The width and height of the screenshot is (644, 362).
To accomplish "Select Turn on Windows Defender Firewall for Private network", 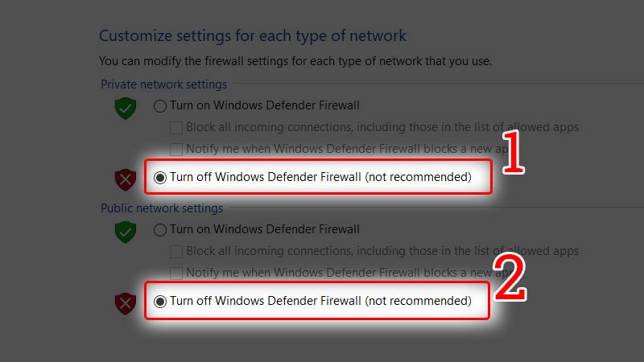I will click(x=160, y=105).
